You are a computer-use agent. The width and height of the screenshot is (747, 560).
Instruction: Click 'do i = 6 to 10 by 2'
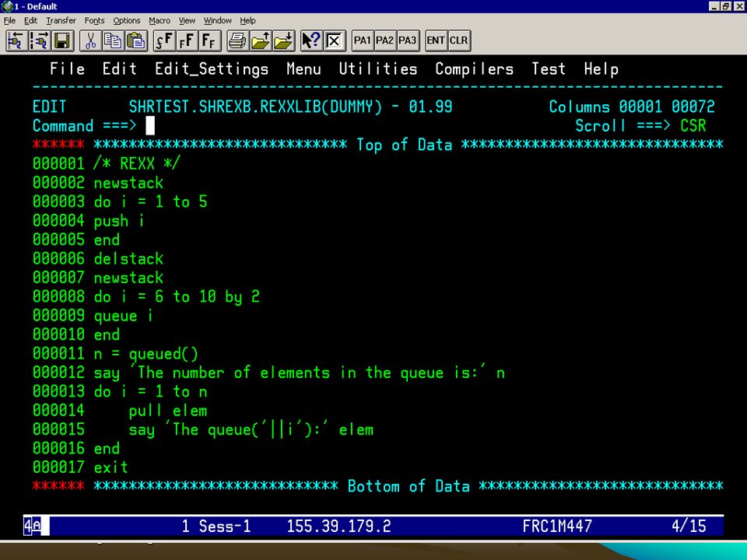177,296
